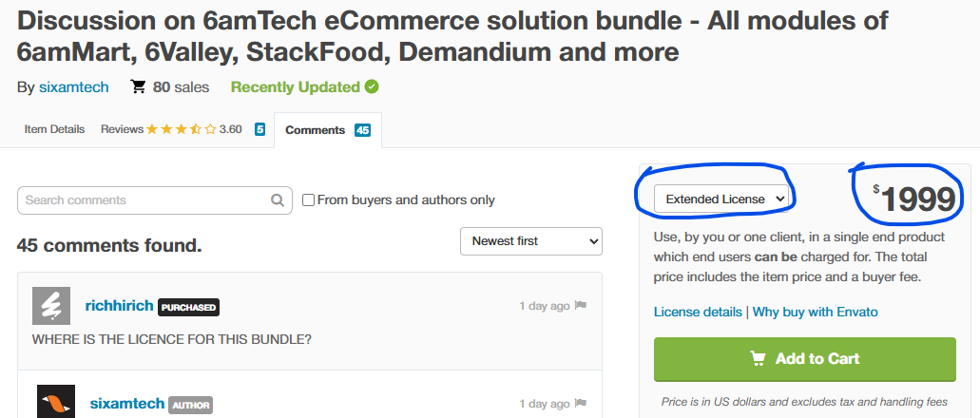
Task: Visit the sixamtech author profile link in byline
Action: point(74,86)
